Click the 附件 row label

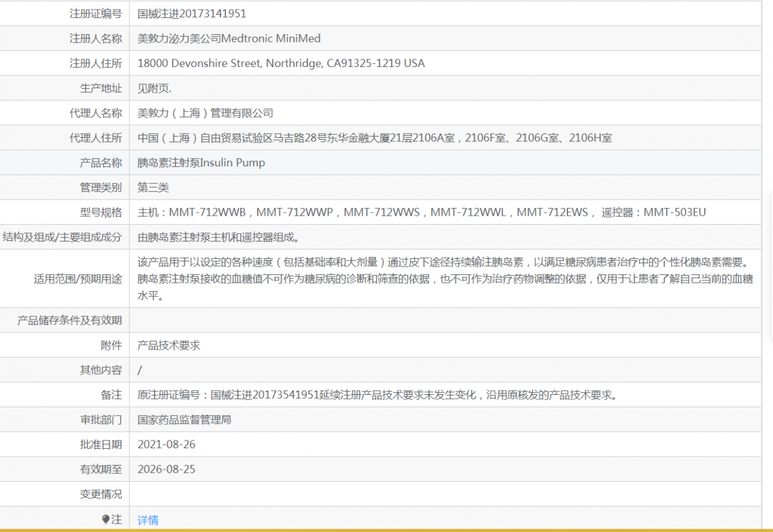tap(111, 345)
